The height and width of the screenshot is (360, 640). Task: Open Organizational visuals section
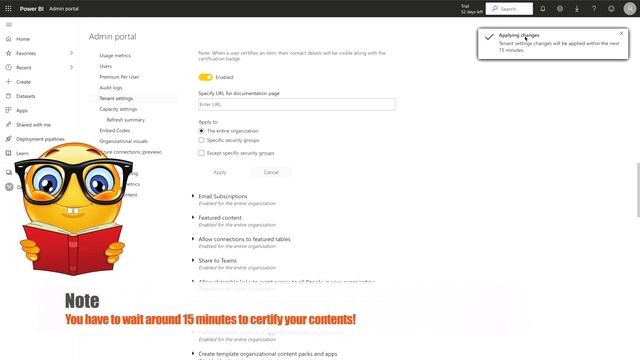[x=124, y=141]
